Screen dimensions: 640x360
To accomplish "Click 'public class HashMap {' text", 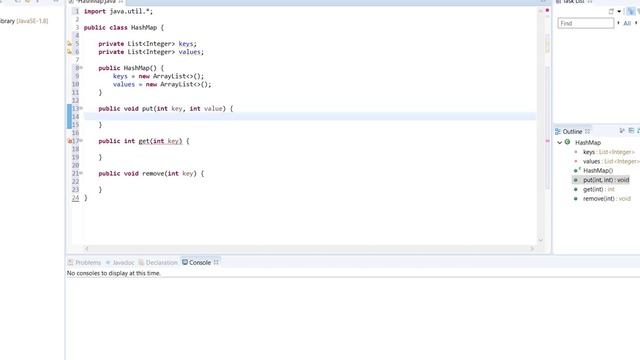I will [124, 27].
